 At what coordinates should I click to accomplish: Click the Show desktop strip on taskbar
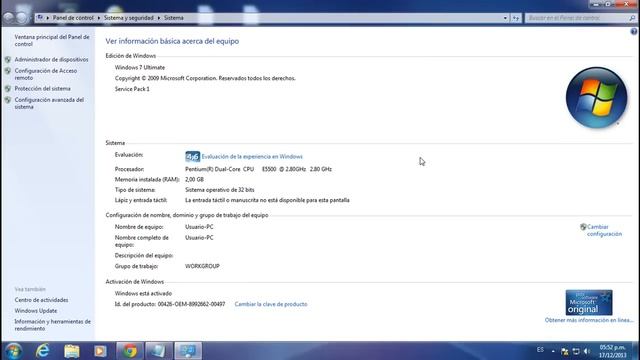pos(636,351)
